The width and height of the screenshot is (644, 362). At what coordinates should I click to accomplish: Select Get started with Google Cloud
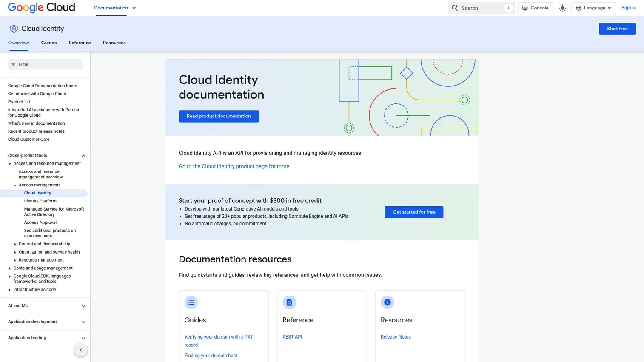click(37, 94)
